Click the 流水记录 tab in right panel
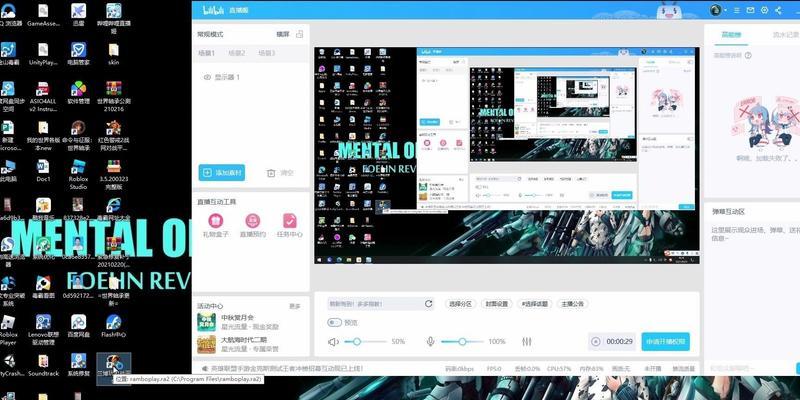The width and height of the screenshot is (800, 400). point(785,35)
